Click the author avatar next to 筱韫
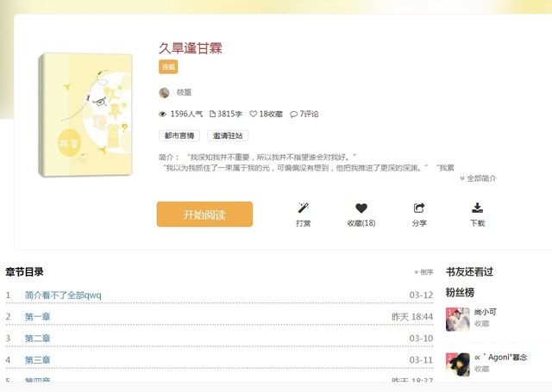This screenshot has height=392, width=552. tap(164, 93)
